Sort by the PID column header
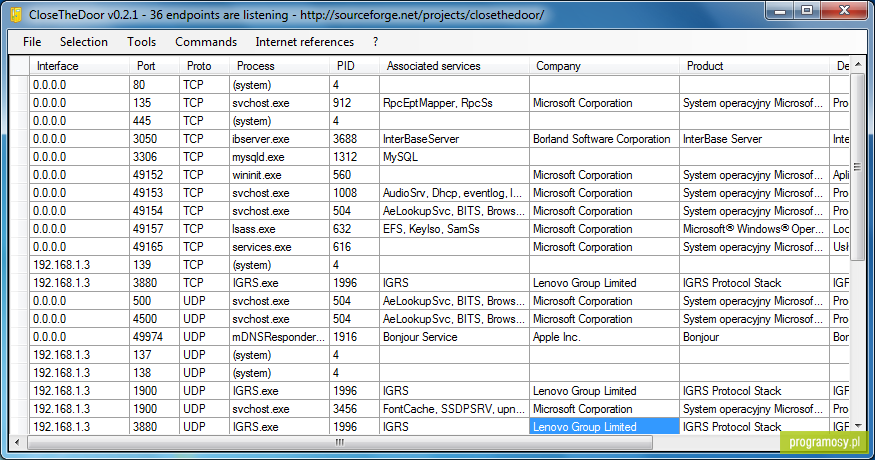 [x=354, y=66]
